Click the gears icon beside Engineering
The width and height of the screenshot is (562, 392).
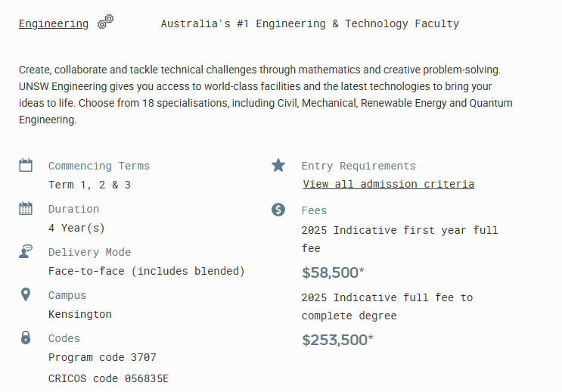pos(105,21)
